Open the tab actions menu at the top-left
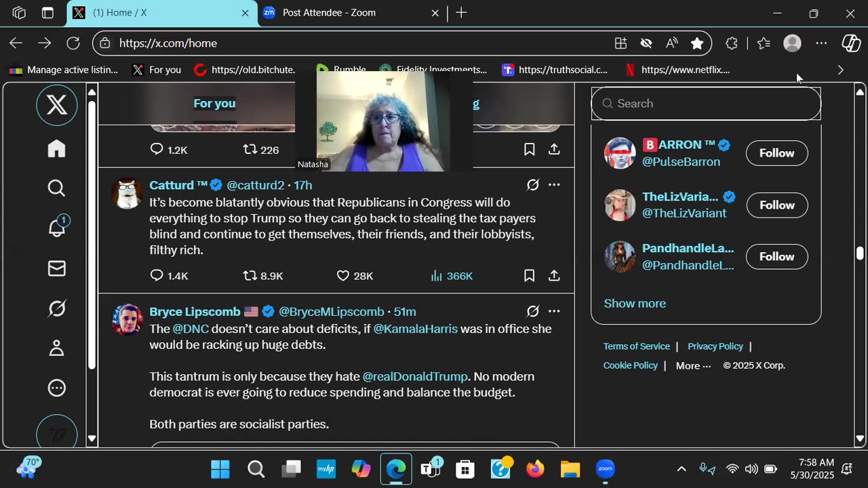Image resolution: width=868 pixels, height=488 pixels. [x=47, y=13]
